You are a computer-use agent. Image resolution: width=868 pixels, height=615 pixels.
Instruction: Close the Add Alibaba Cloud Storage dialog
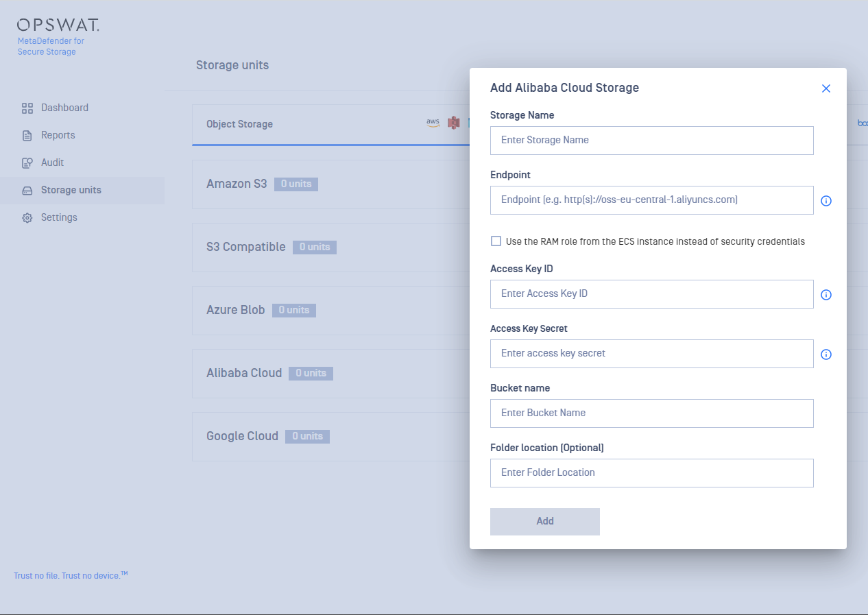tap(826, 88)
